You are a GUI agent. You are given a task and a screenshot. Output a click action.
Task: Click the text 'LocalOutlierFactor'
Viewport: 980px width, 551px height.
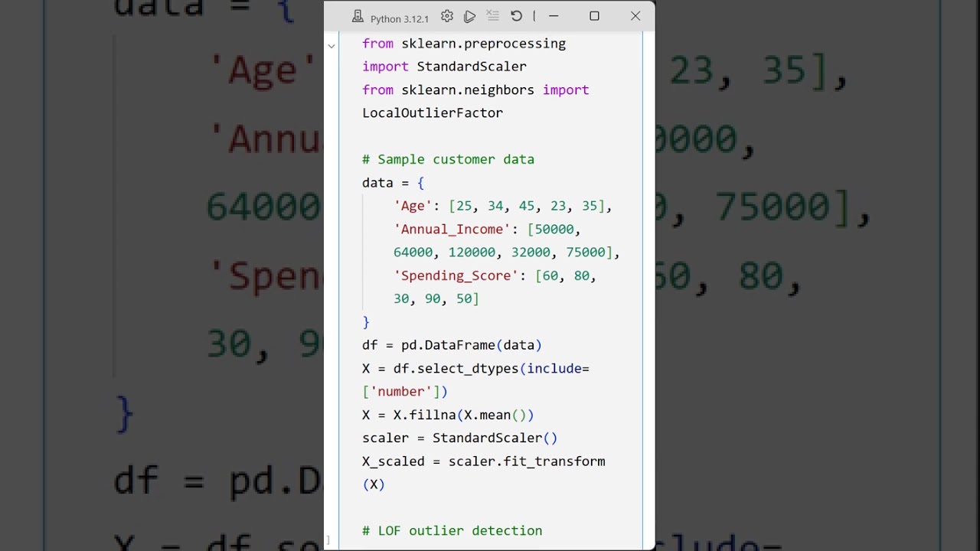point(433,112)
